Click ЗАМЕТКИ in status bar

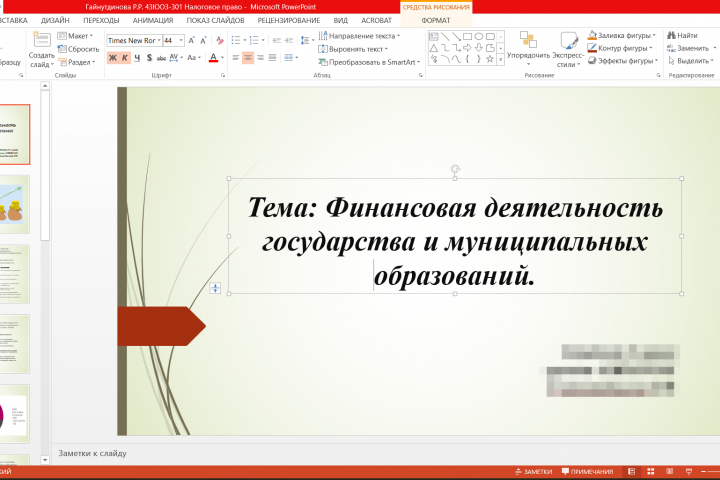coord(534,472)
